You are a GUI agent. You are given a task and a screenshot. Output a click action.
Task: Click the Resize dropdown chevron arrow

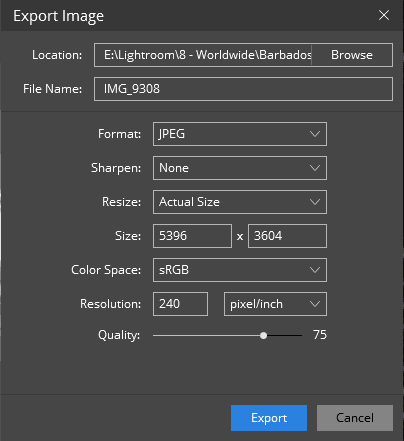(315, 202)
